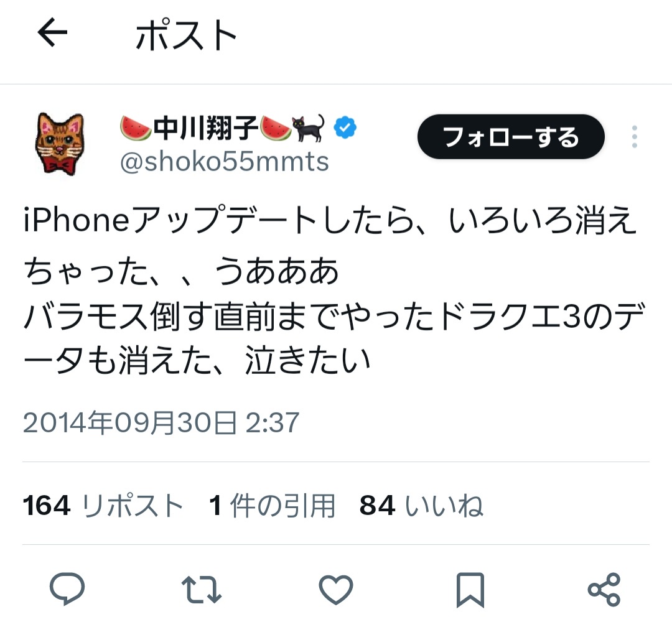The height and width of the screenshot is (627, 672).
Task: Open the 2014年09月30日 2:37 timestamp
Action: click(161, 422)
